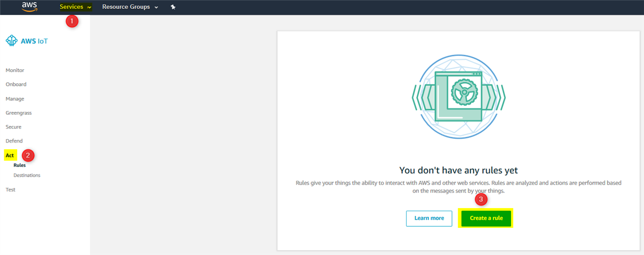This screenshot has height=255, width=644.
Task: Open the Secure sidebar section
Action: click(13, 127)
